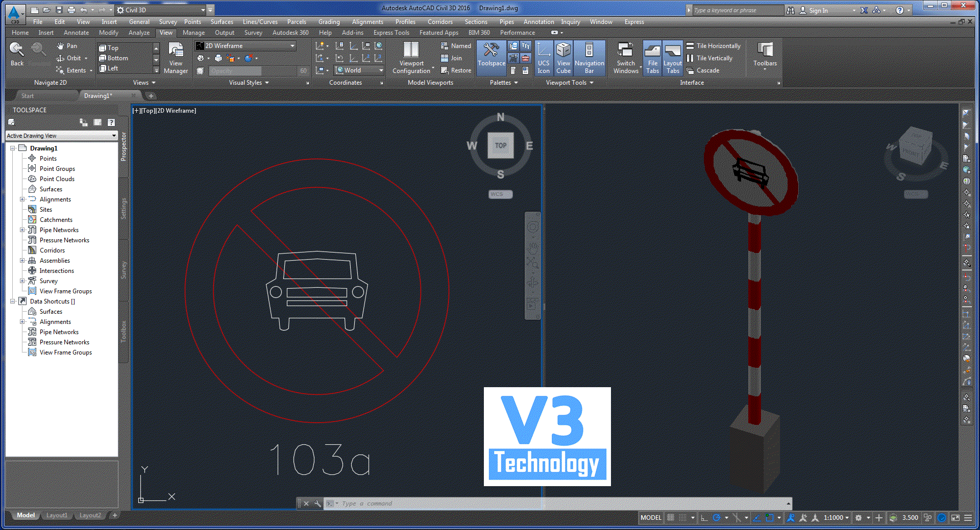
Task: Click the Toolspace help question icon
Action: click(111, 122)
